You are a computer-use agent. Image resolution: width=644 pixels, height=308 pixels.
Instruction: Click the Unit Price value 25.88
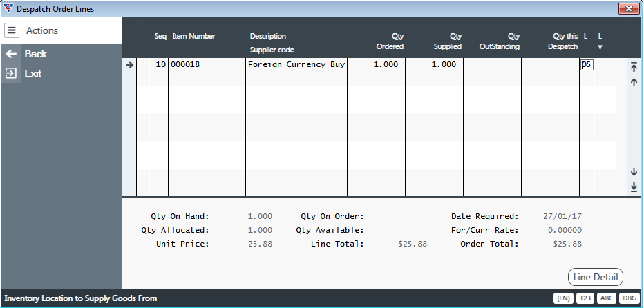[260, 244]
